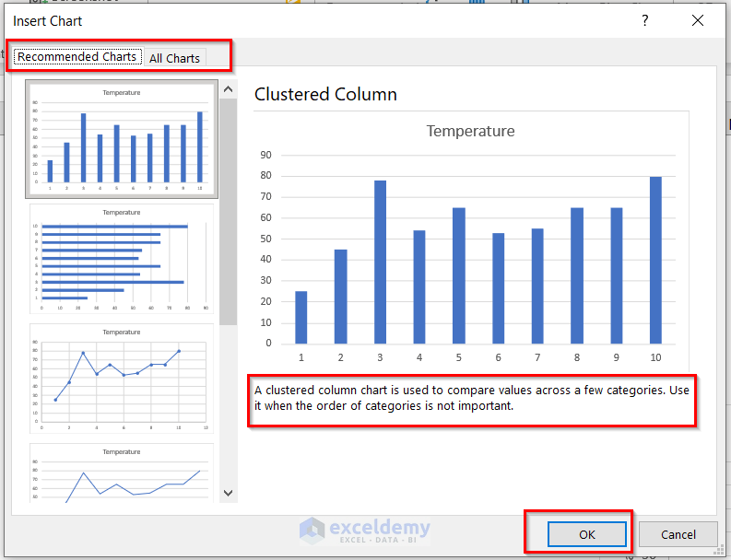Switch to the Recommended Charts tab
This screenshot has height=560, width=731.
click(77, 57)
